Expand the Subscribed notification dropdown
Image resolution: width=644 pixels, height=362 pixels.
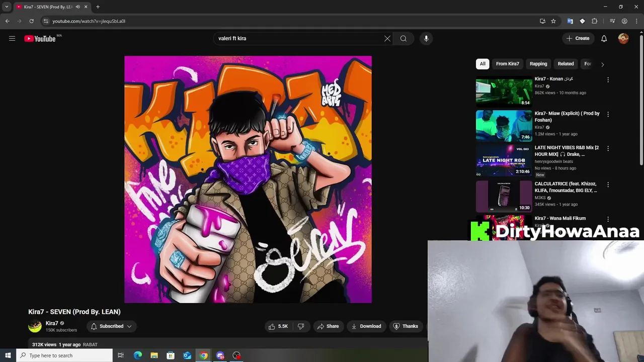(x=129, y=326)
